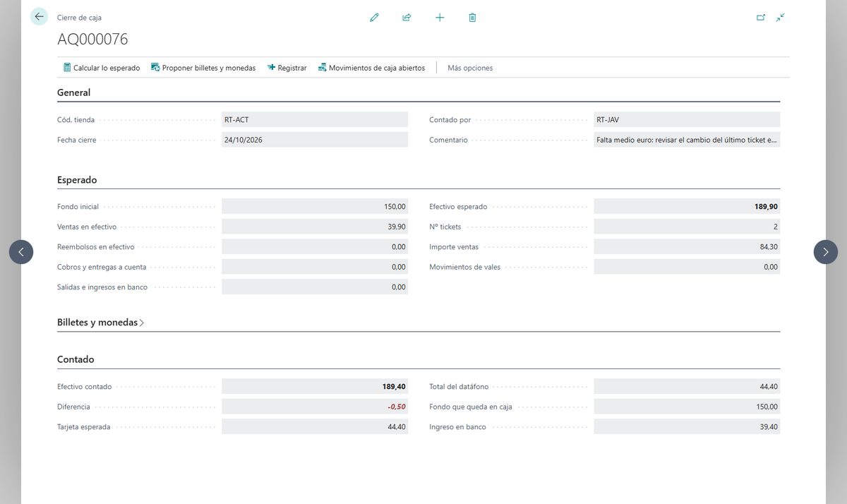Open page in new window icon
This screenshot has height=504, width=847.
761,18
